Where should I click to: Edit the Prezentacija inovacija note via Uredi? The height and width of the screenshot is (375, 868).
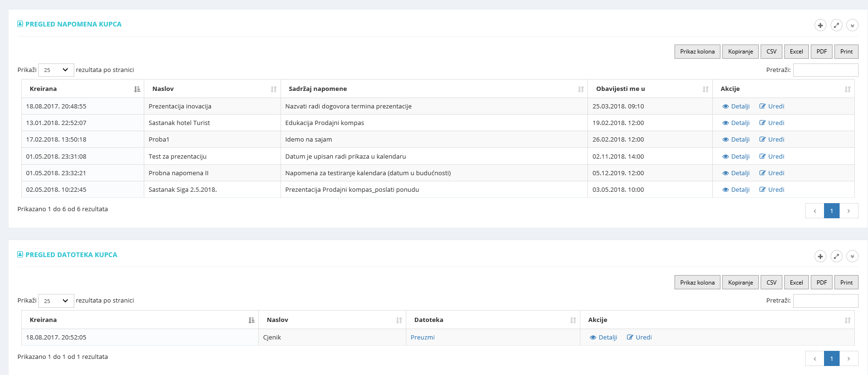point(772,107)
